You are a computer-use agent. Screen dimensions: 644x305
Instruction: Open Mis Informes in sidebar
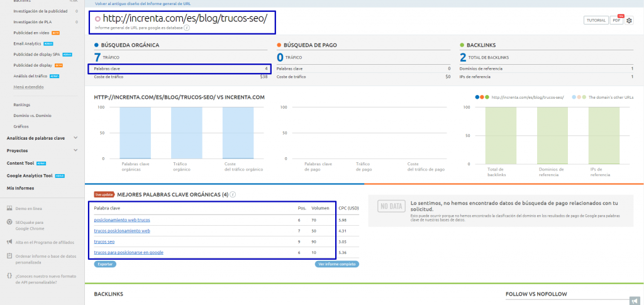pos(20,188)
